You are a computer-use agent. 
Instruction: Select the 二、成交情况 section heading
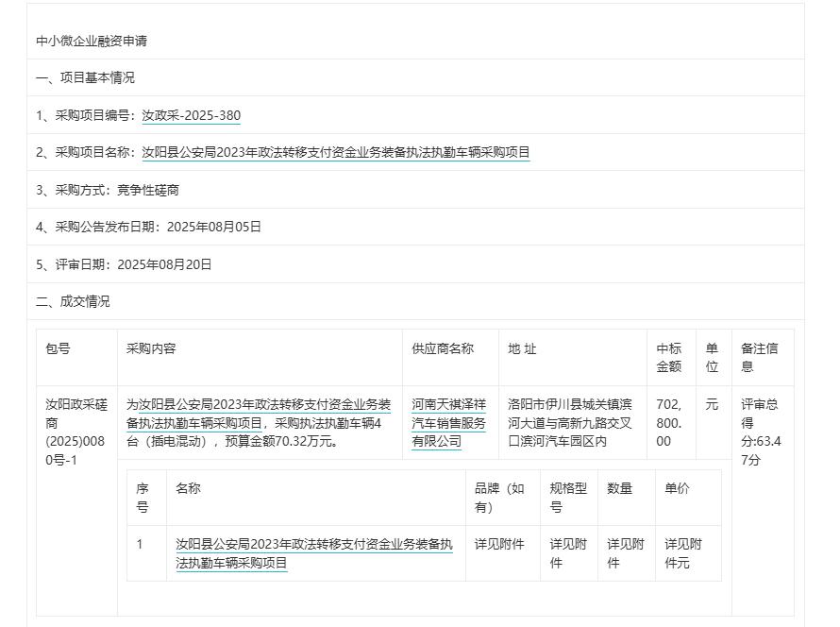click(x=73, y=301)
